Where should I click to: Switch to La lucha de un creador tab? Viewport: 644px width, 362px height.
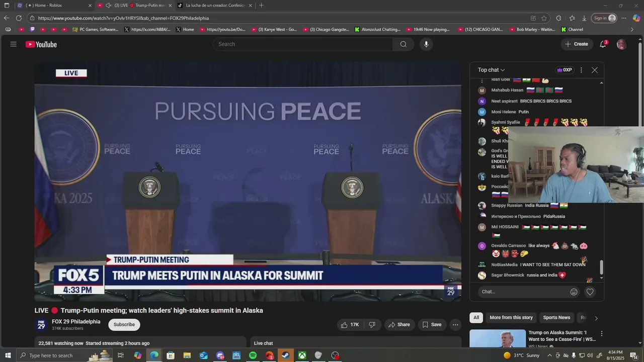[x=215, y=6]
